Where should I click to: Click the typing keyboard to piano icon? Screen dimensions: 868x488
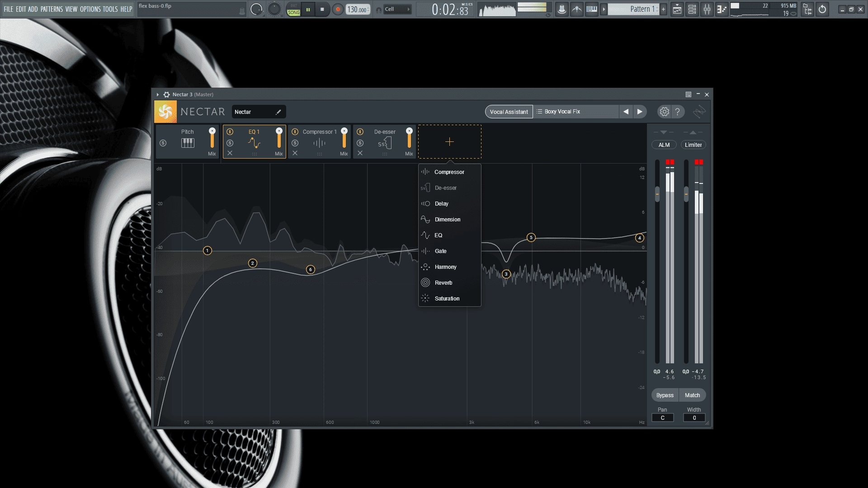[x=592, y=9]
